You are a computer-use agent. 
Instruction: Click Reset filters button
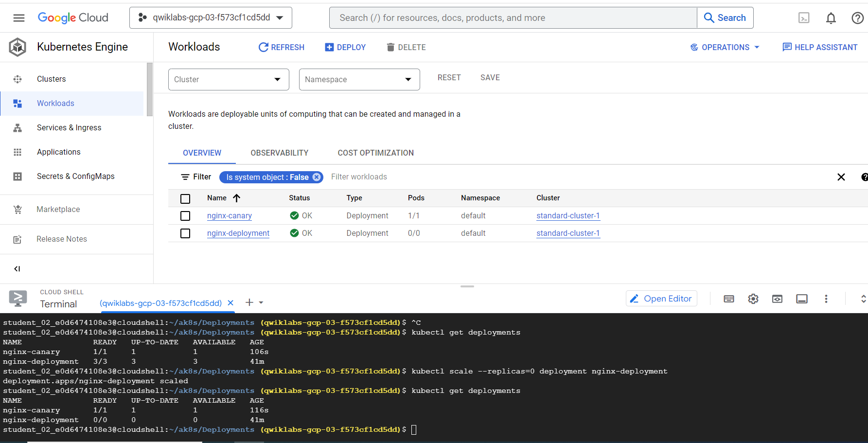[x=449, y=77]
